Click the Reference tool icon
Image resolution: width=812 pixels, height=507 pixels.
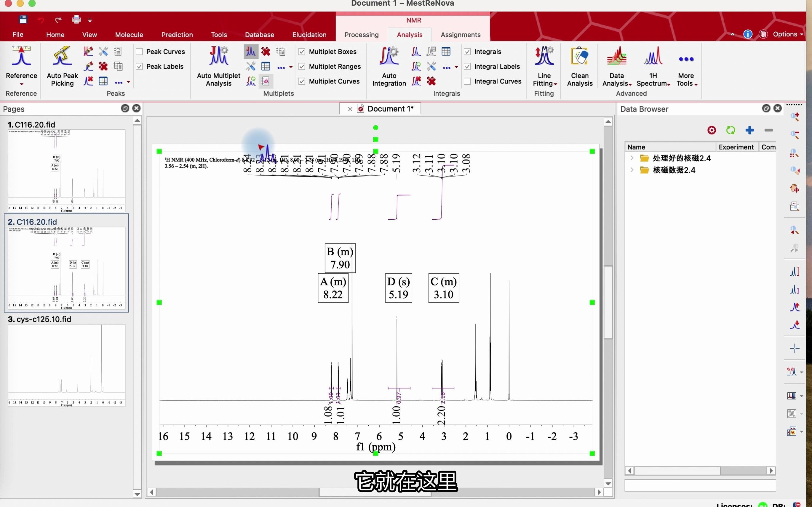(21, 56)
